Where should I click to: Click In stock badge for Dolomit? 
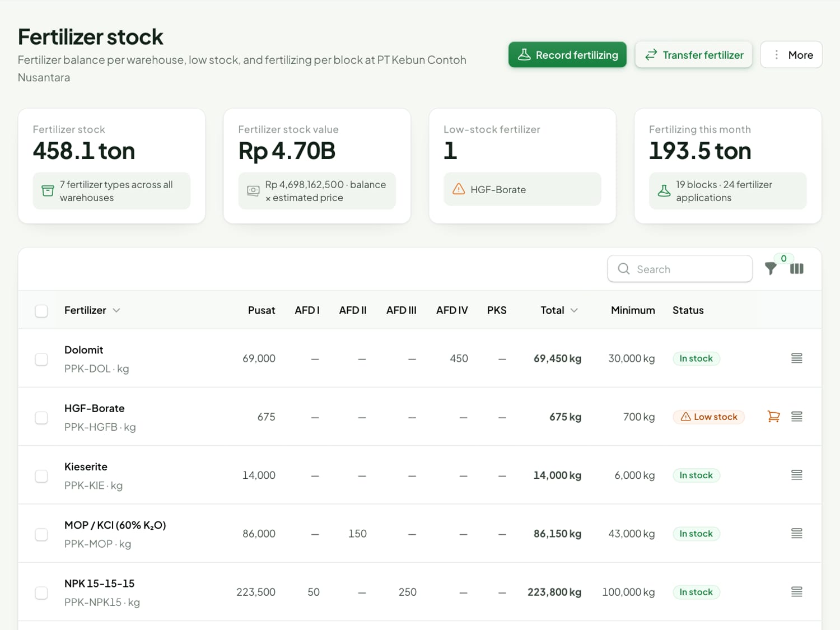tap(696, 358)
